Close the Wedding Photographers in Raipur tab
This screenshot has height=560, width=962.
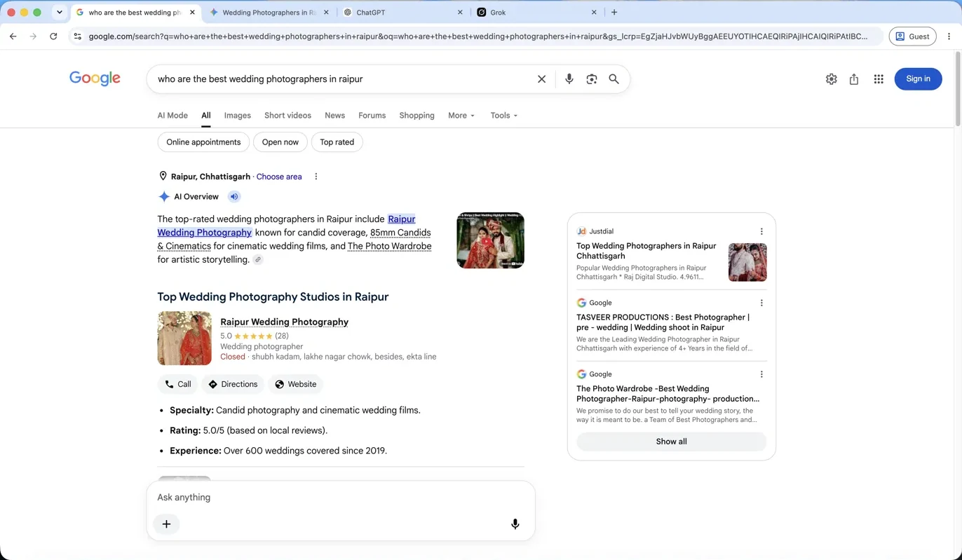[x=326, y=12]
